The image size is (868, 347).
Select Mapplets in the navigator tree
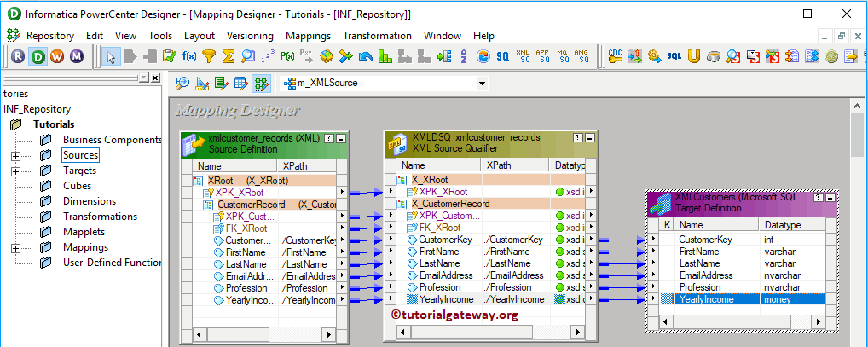(84, 232)
